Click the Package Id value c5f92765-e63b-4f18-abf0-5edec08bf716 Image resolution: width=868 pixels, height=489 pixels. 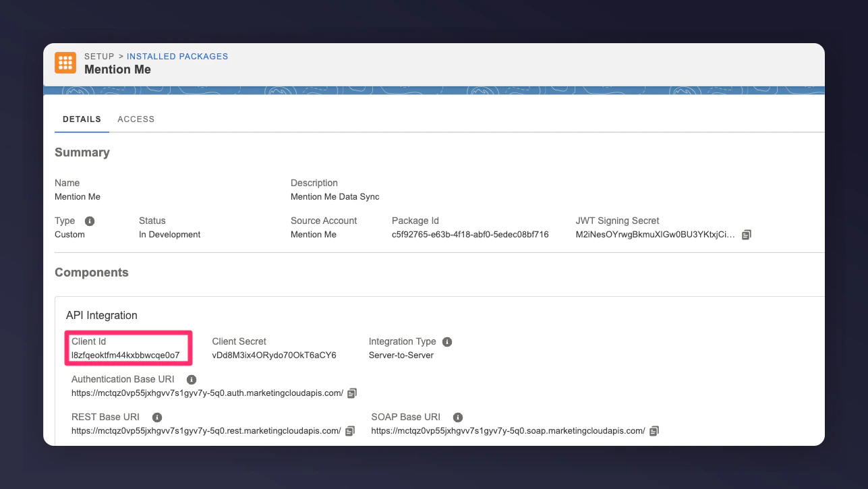(470, 235)
